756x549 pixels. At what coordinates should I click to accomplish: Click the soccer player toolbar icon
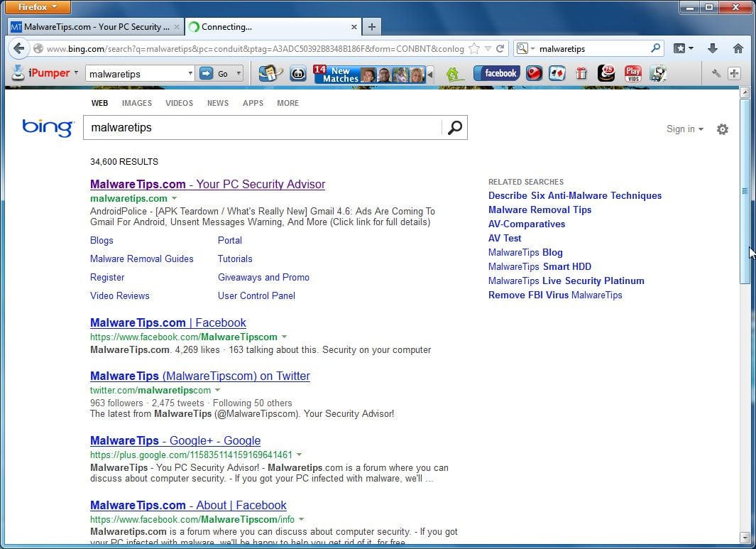pos(658,73)
